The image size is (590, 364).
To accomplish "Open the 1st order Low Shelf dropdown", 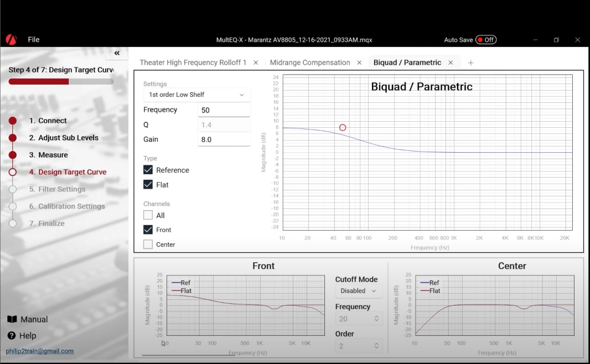I will click(x=196, y=95).
